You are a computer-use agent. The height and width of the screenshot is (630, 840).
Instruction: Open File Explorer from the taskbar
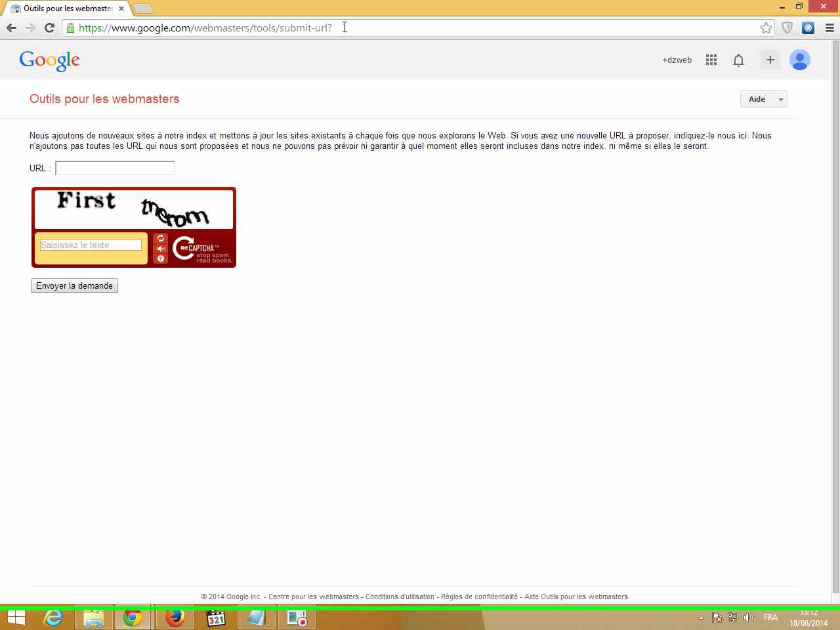(x=94, y=618)
